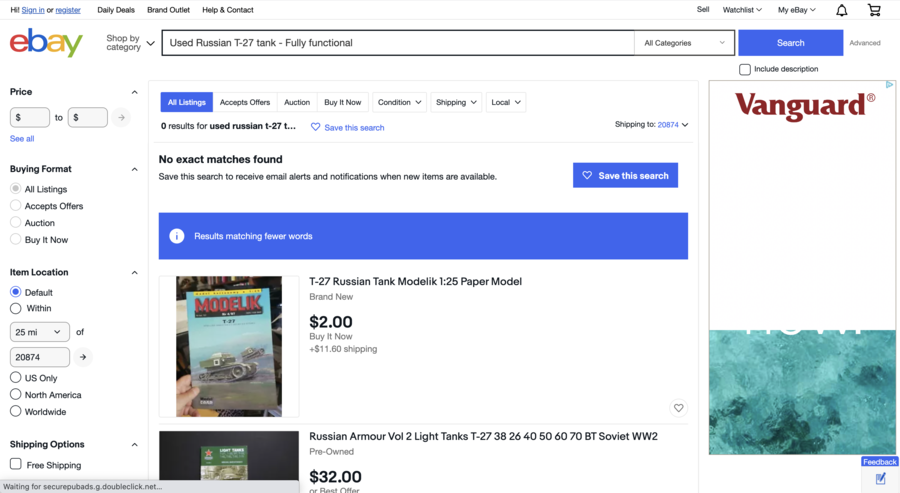The height and width of the screenshot is (493, 900).
Task: Open the Modelik T-27 product thumbnail
Action: click(x=229, y=346)
